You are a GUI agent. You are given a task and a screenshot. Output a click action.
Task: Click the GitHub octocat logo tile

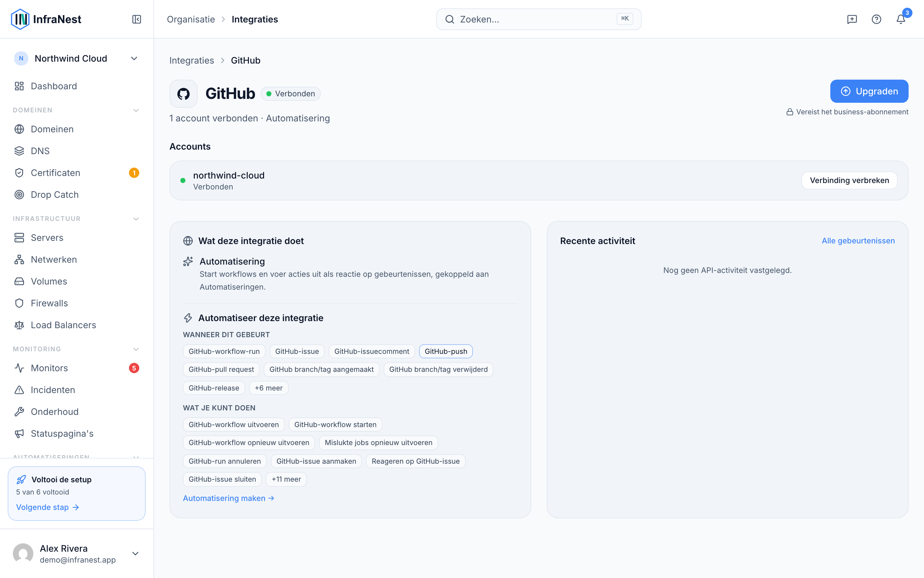(x=183, y=94)
